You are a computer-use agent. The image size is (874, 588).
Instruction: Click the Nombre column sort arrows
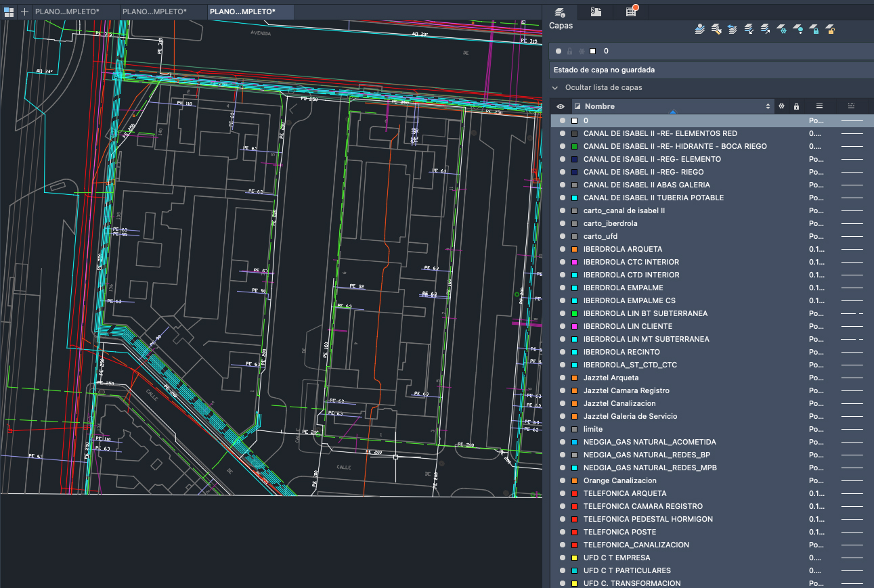[768, 106]
